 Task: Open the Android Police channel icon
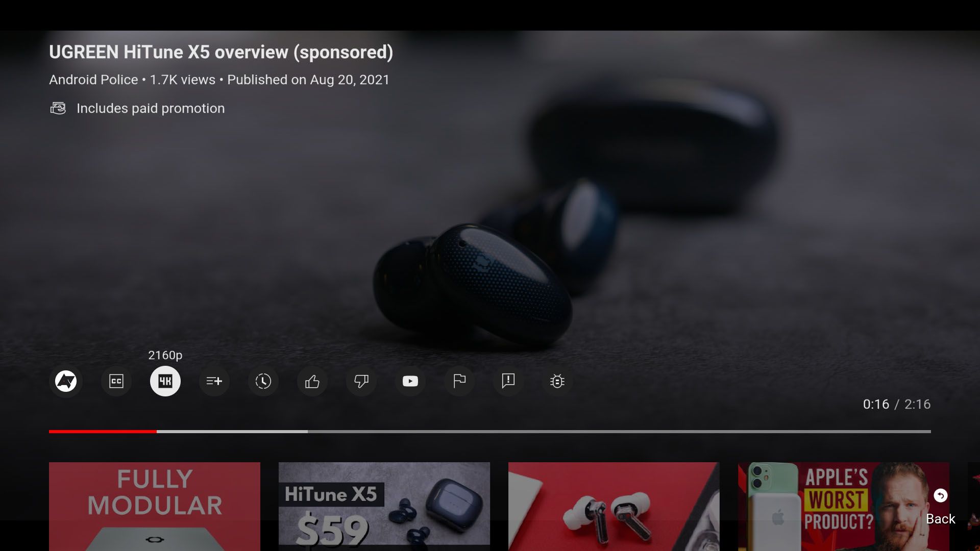[x=66, y=381]
